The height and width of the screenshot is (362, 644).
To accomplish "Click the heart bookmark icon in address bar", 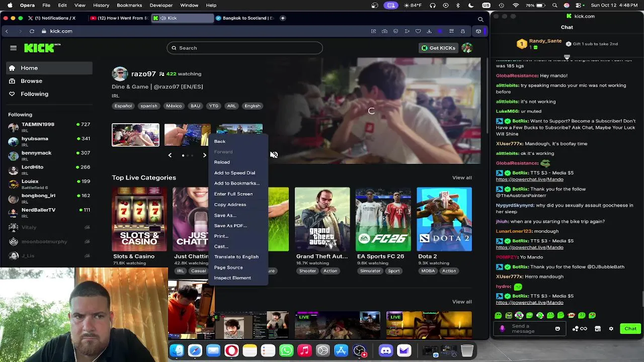I will pos(418,31).
